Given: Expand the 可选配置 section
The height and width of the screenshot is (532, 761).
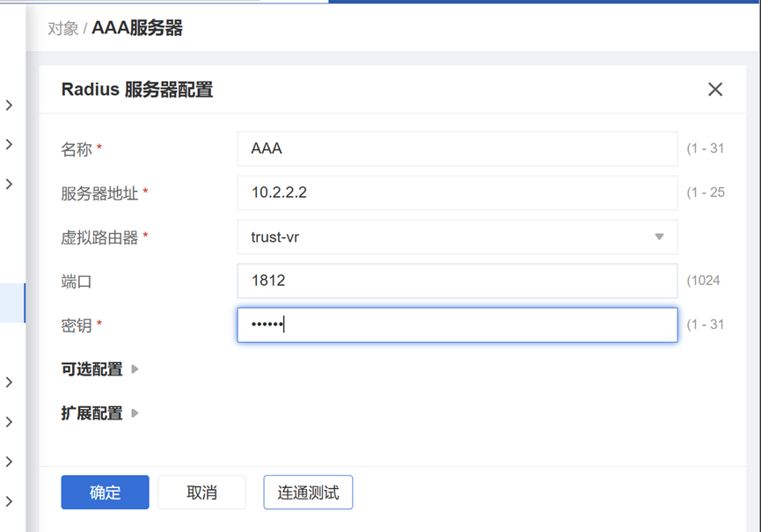Looking at the screenshot, I should 100,369.
